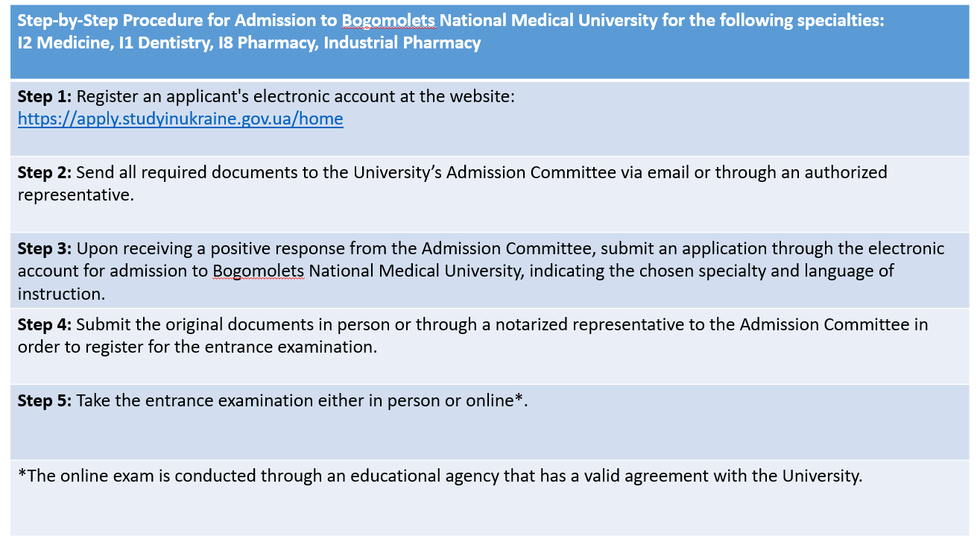Viewport: 980px width, 548px height.
Task: Click the "Step 1:" bold label
Action: coord(45,97)
